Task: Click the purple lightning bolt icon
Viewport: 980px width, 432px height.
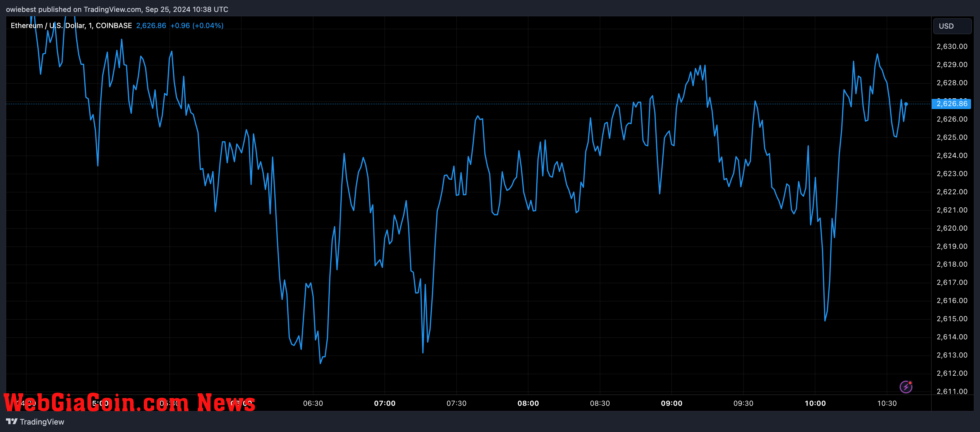Action: click(906, 387)
